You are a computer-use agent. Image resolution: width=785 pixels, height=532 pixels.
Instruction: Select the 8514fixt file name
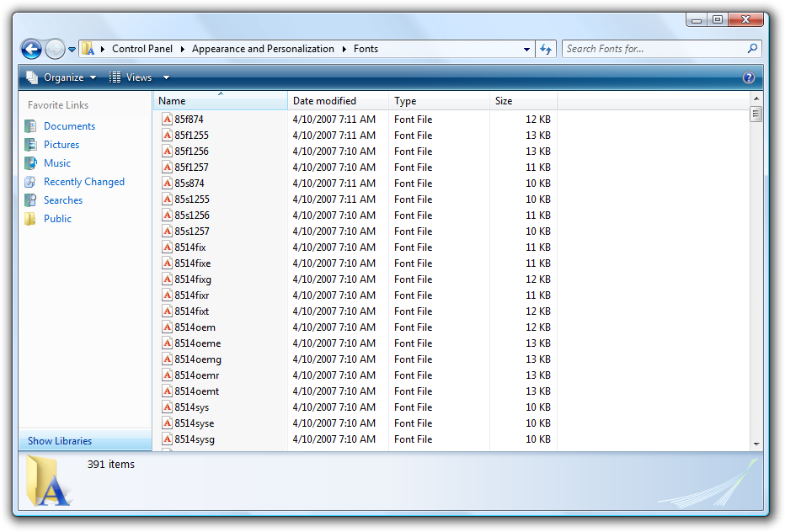coord(192,311)
